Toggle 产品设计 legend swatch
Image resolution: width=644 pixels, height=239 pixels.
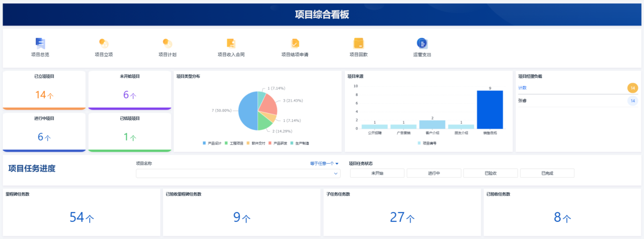(x=204, y=143)
